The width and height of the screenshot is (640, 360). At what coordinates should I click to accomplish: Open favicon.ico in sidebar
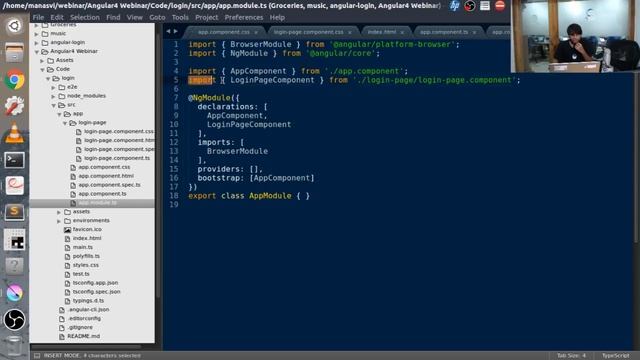tap(87, 229)
